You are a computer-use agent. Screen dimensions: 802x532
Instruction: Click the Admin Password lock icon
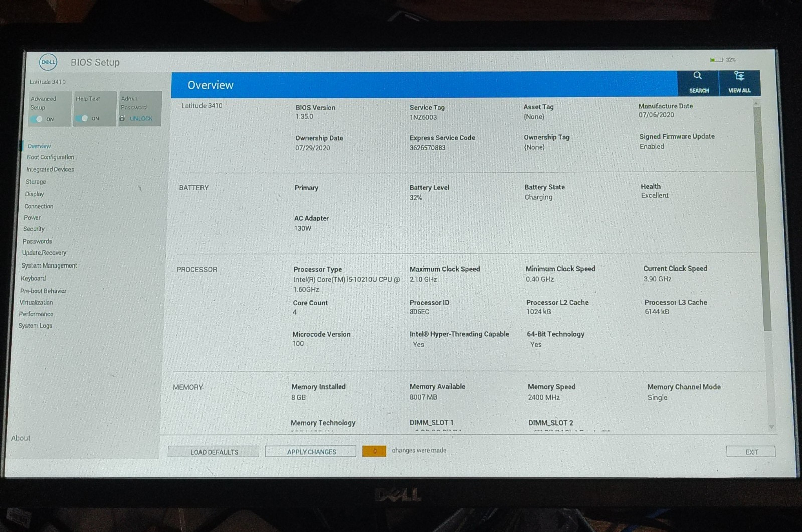tap(122, 118)
